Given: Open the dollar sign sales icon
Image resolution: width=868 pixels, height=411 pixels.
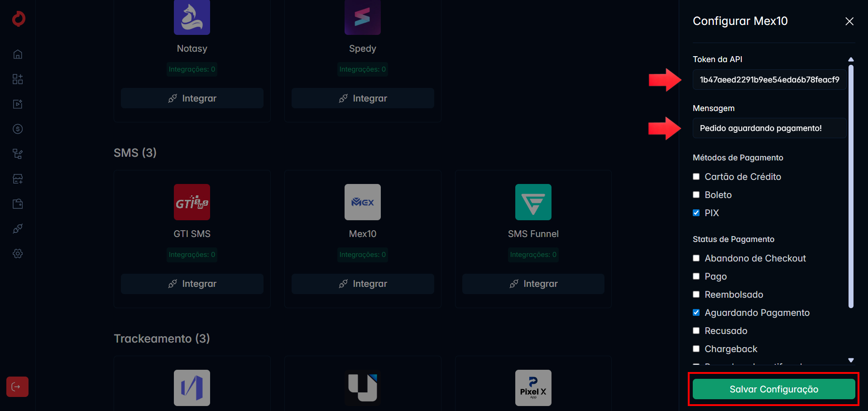Looking at the screenshot, I should (x=18, y=129).
